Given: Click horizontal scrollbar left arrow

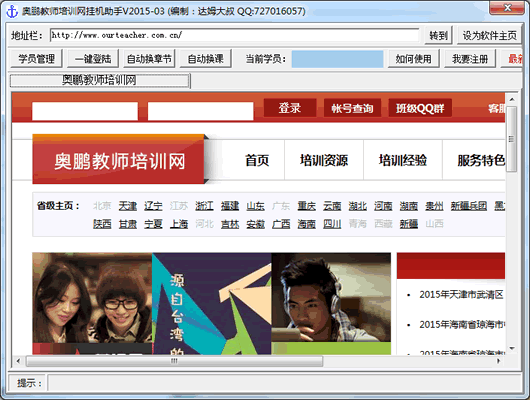Looking at the screenshot, I should coord(18,361).
